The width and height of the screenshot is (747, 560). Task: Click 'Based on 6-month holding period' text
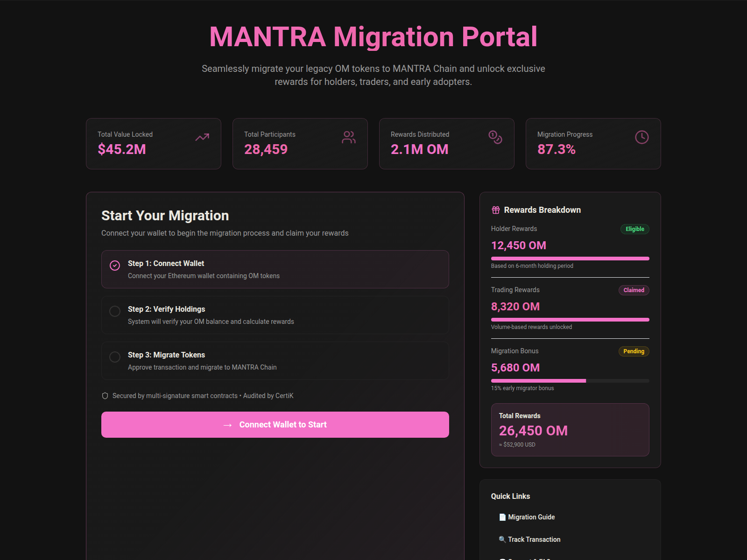tap(532, 266)
